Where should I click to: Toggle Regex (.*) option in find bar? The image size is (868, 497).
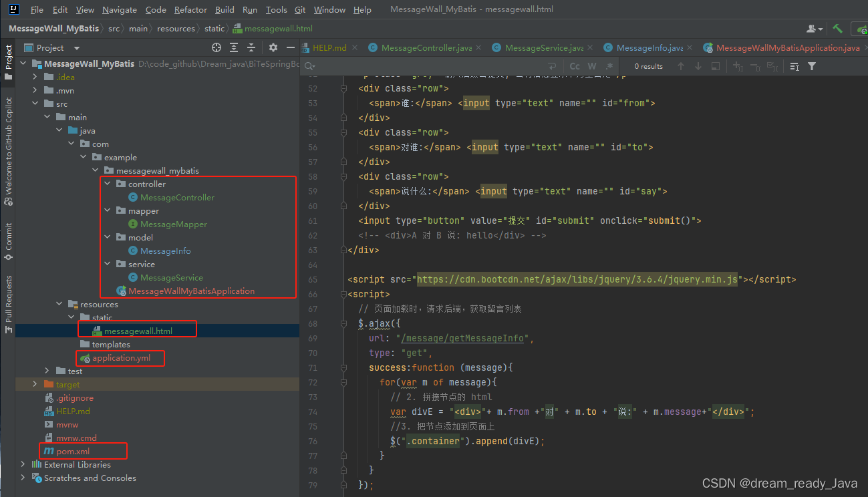point(609,66)
